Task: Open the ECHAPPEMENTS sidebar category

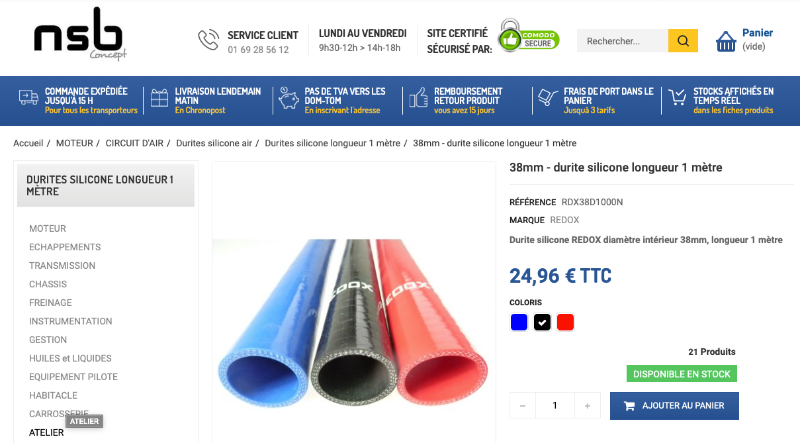Action: pos(65,247)
